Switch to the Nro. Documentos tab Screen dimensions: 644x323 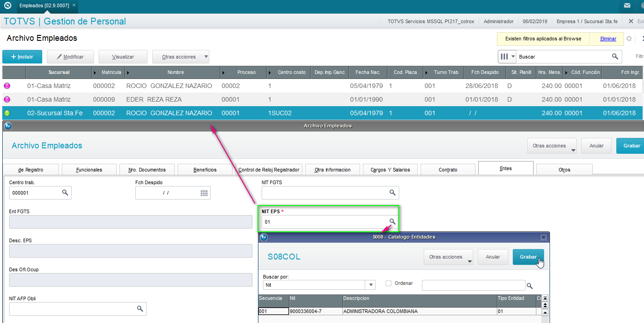147,170
